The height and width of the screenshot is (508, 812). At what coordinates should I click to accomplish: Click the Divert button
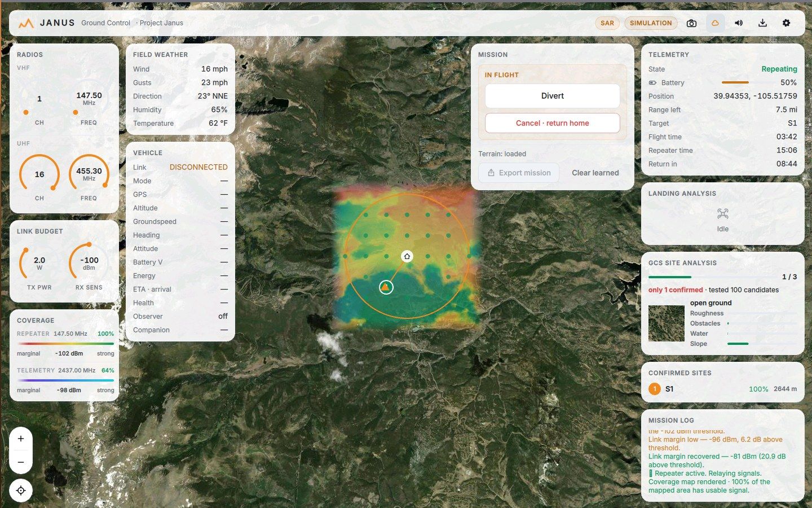(x=553, y=96)
